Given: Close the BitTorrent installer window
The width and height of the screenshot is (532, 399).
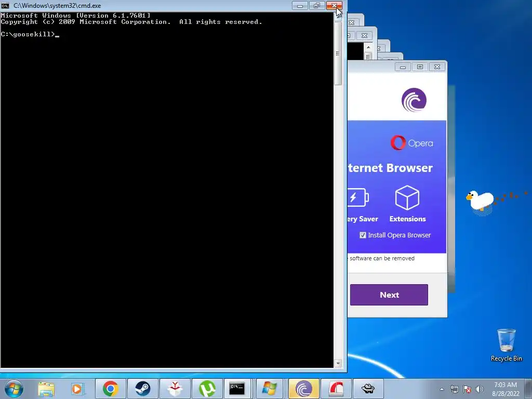Looking at the screenshot, I should [x=437, y=67].
